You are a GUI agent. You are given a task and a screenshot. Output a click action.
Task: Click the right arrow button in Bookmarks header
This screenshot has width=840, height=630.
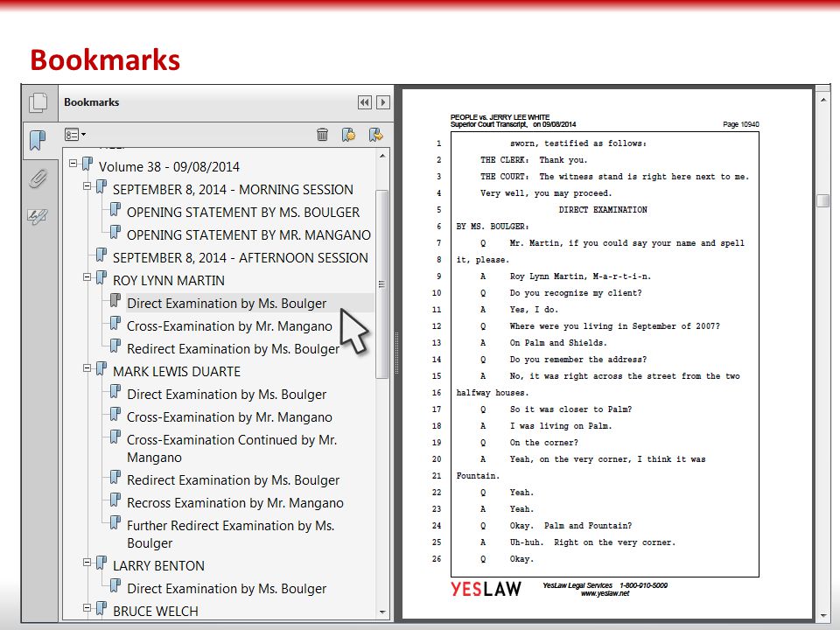coord(383,102)
